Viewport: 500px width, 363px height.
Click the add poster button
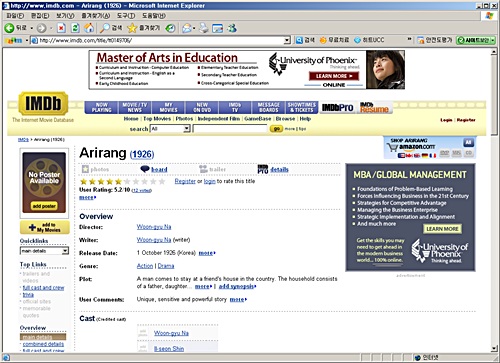(44, 206)
